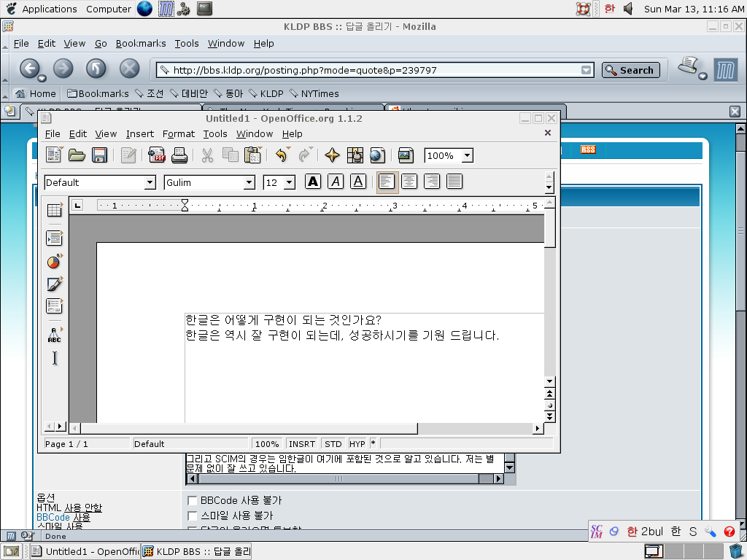Screen dimensions: 747x560
Task: Align text right
Action: pos(432,182)
